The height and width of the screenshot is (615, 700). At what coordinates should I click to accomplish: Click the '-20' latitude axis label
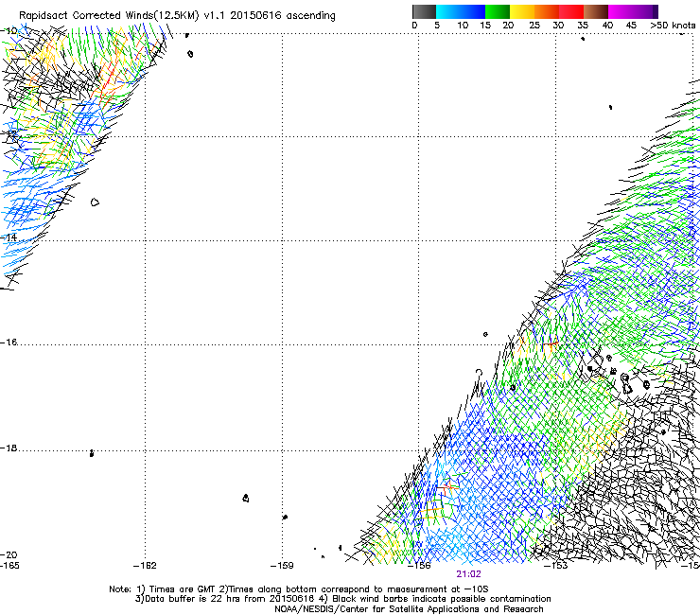(9, 554)
